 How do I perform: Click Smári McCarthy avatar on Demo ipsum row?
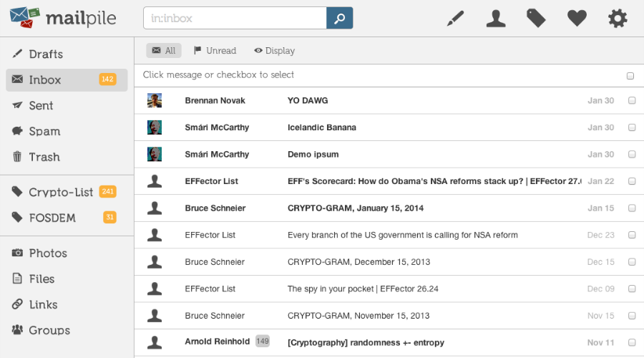coord(155,154)
